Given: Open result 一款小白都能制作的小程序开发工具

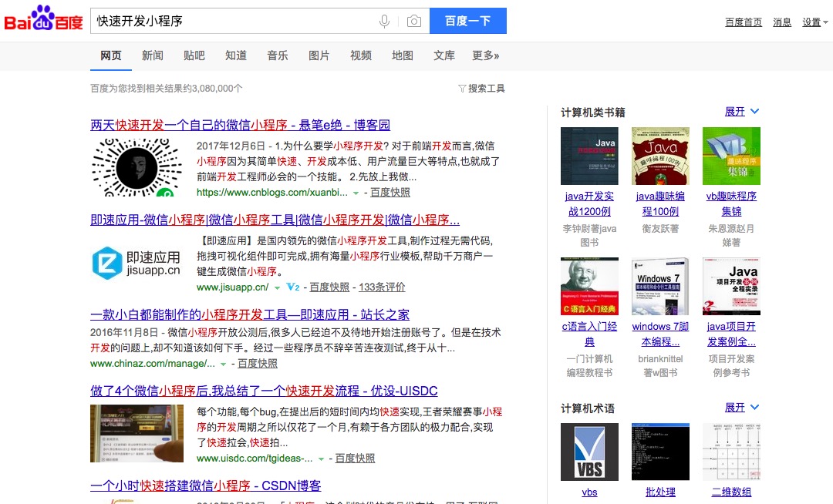Looking at the screenshot, I should [250, 314].
